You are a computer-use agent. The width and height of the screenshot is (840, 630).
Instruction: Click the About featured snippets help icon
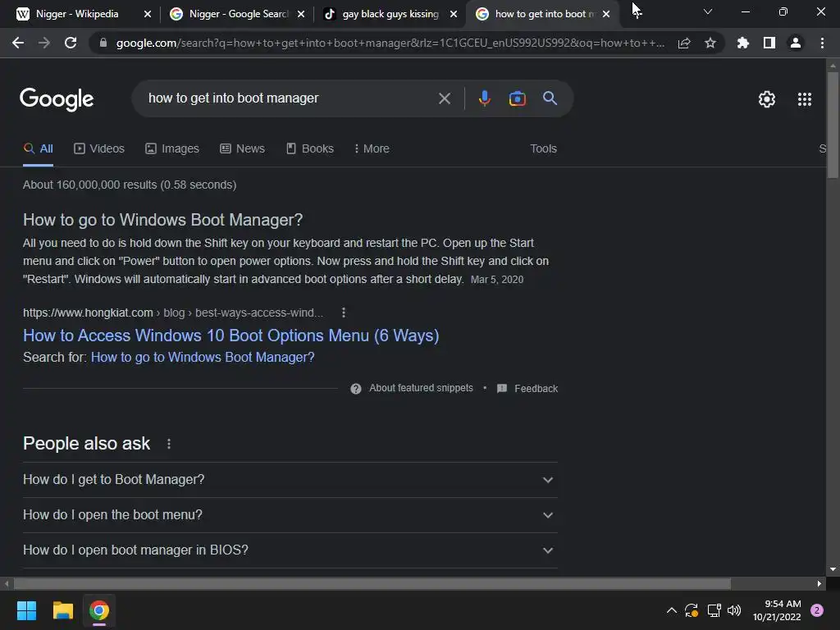pyautogui.click(x=356, y=388)
